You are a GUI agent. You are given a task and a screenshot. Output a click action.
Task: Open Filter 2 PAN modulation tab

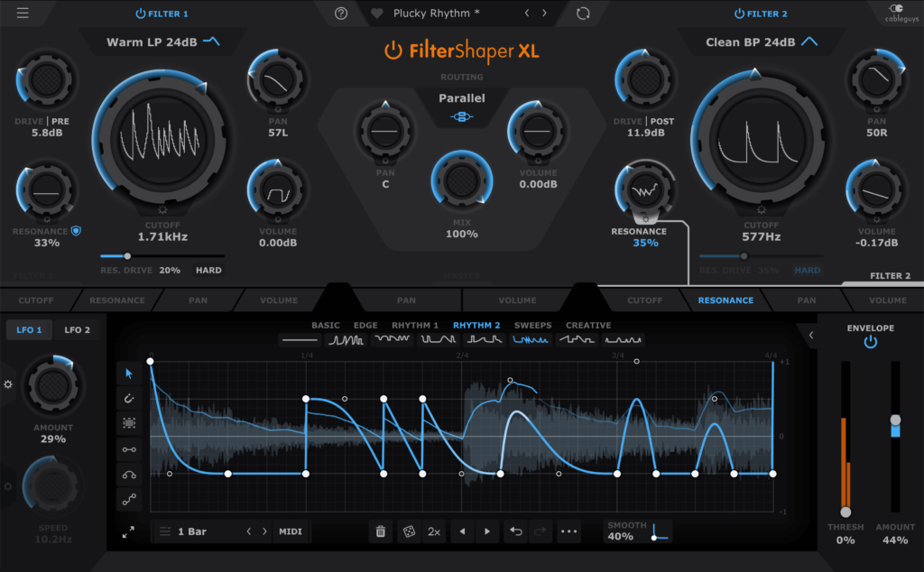(x=806, y=300)
